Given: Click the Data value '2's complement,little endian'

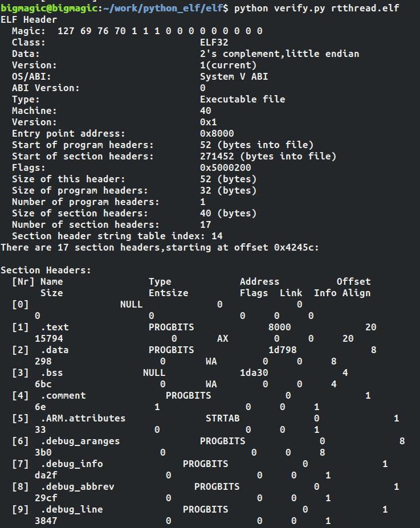Looking at the screenshot, I should pyautogui.click(x=279, y=54).
